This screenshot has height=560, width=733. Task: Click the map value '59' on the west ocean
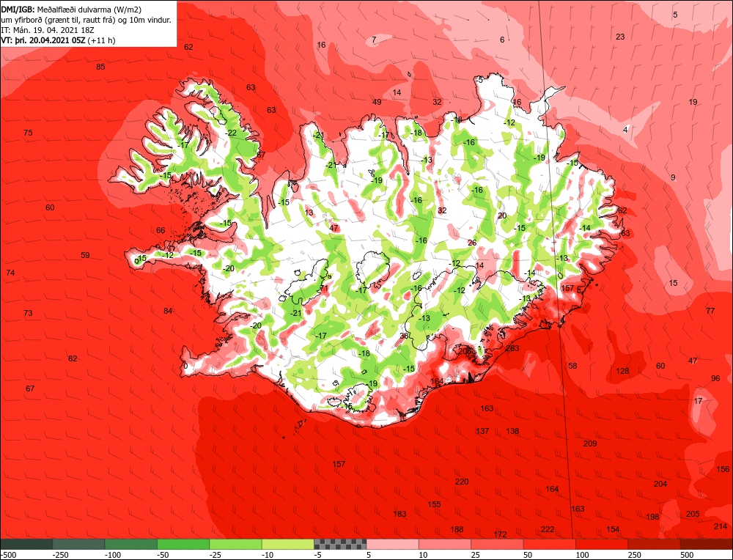[x=85, y=255]
